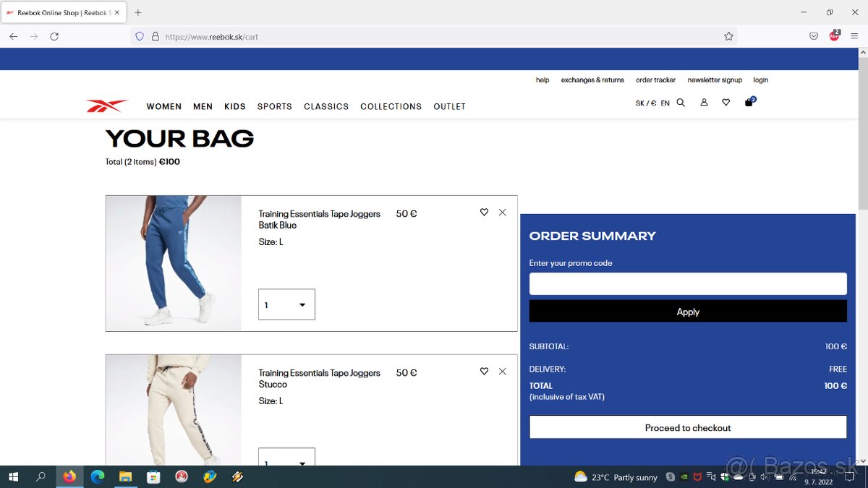Click Proceed to checkout
The image size is (868, 488).
(x=688, y=427)
